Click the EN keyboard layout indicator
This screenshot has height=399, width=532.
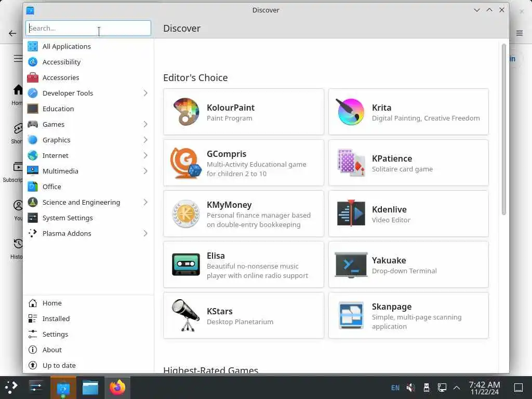[395, 388]
